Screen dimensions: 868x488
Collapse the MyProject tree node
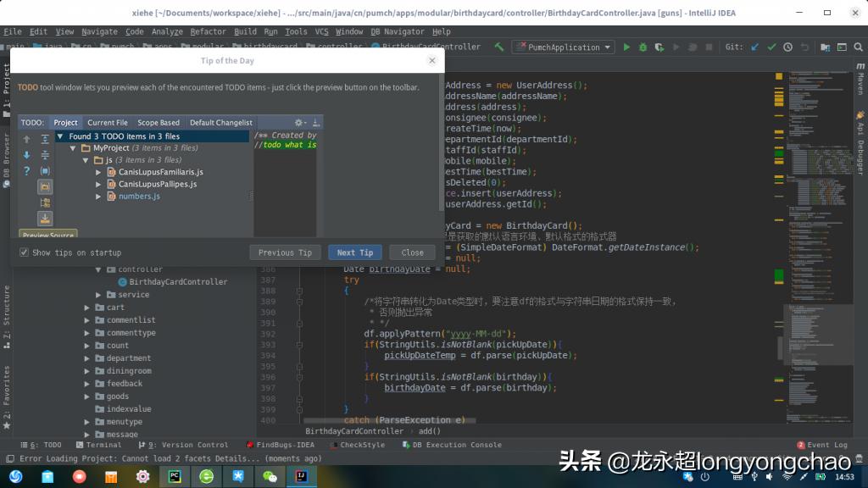pos(71,148)
